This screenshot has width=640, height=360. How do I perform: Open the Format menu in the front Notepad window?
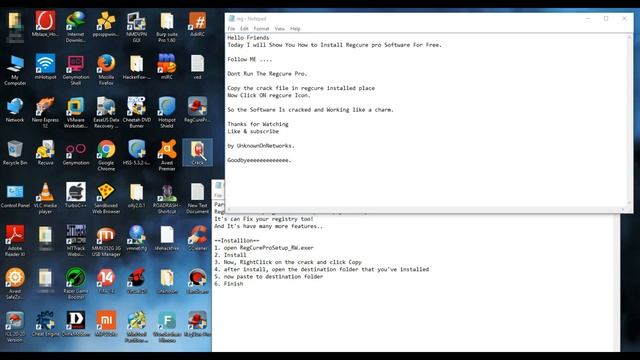point(261,29)
